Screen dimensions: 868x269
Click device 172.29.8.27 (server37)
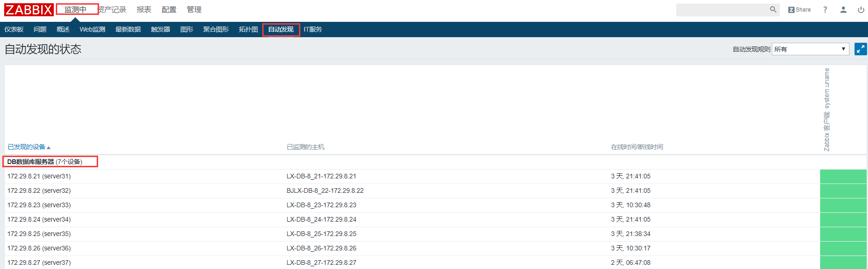pyautogui.click(x=39, y=262)
